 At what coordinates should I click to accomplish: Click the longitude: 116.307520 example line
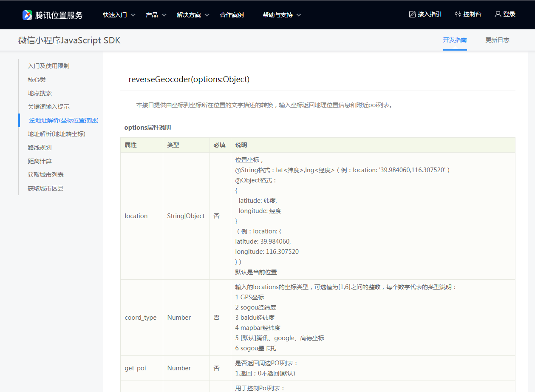267,252
